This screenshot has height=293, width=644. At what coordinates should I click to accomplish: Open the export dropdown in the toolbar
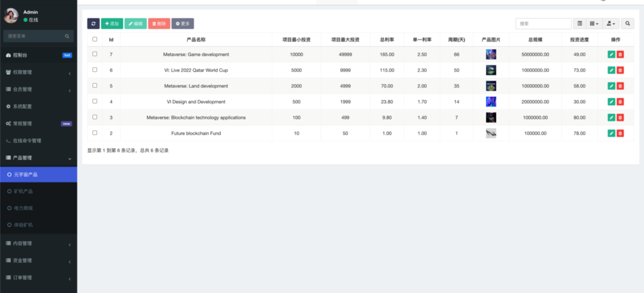(x=610, y=23)
